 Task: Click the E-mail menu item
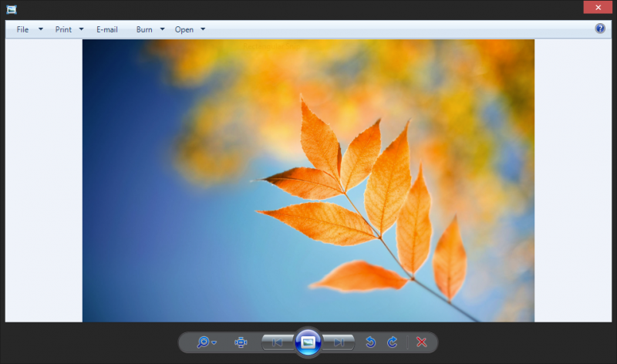(107, 29)
